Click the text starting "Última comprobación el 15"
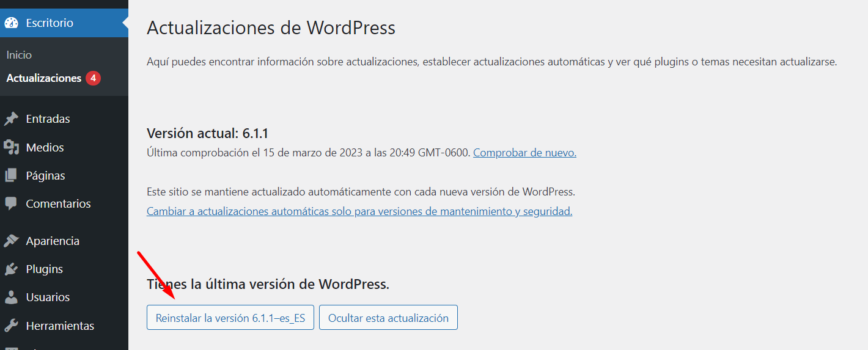 (x=309, y=153)
